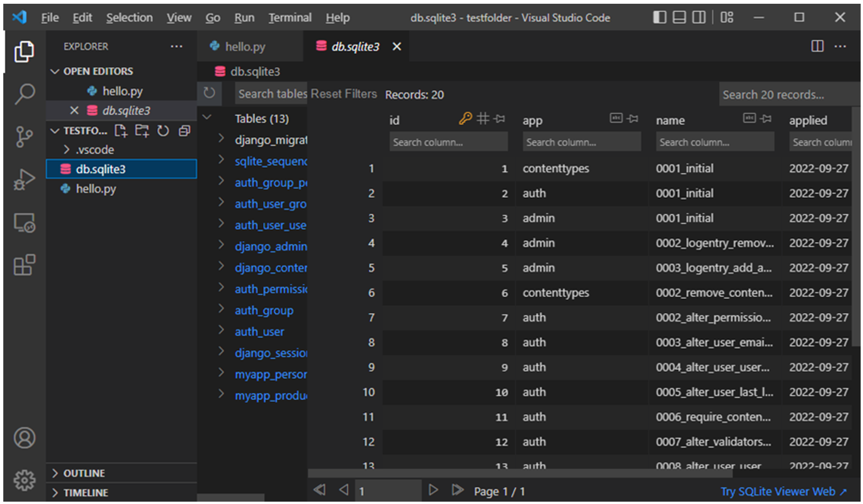Click Reset Filters button
863x504 pixels.
pos(344,94)
